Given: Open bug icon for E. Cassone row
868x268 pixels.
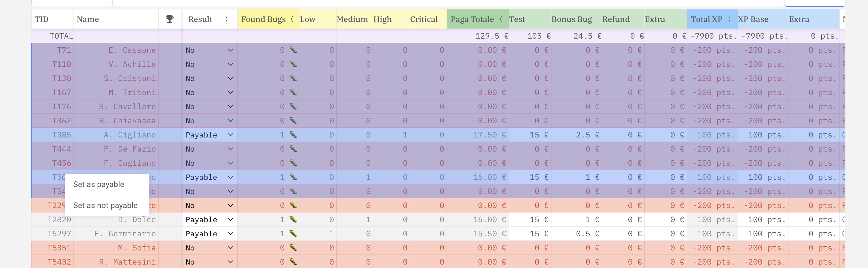Looking at the screenshot, I should point(293,50).
